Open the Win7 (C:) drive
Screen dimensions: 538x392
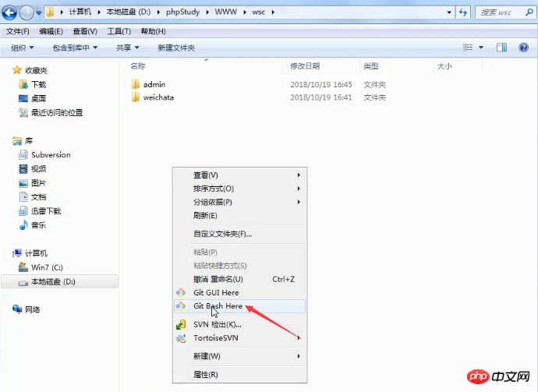[47, 267]
